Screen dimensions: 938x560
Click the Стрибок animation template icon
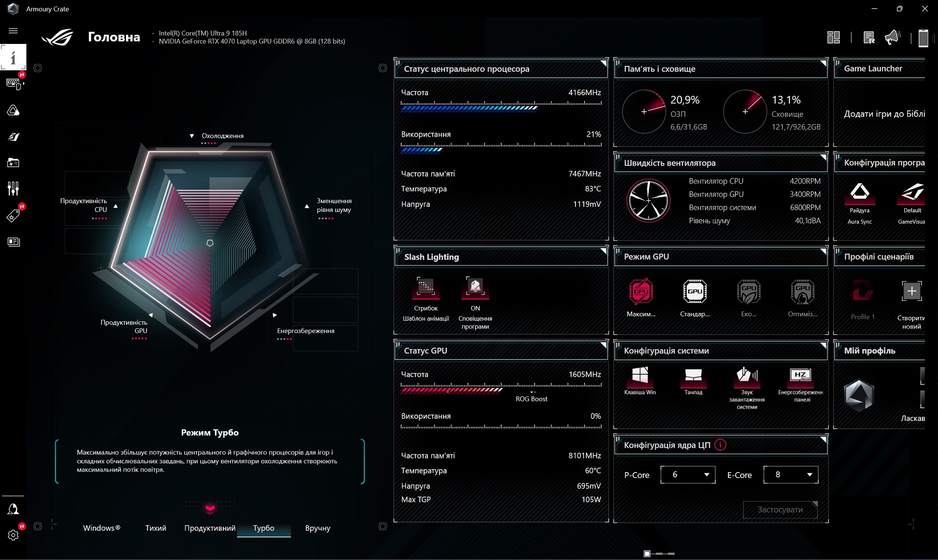[x=426, y=288]
